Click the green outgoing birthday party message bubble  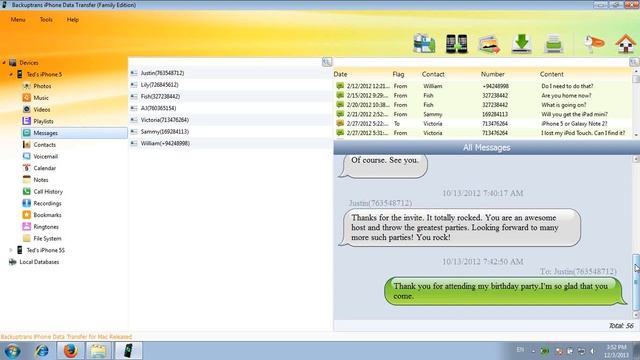click(505, 291)
